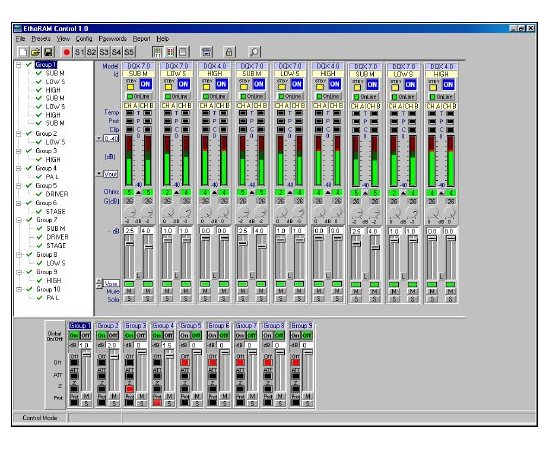The height and width of the screenshot is (450, 550).
Task: Click Group 4 level fader handle
Action: coord(169,356)
